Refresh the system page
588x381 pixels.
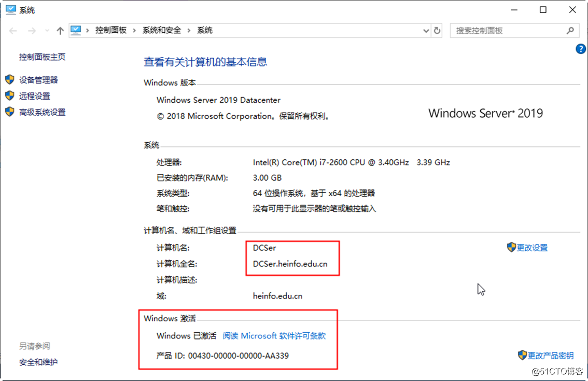tap(437, 31)
